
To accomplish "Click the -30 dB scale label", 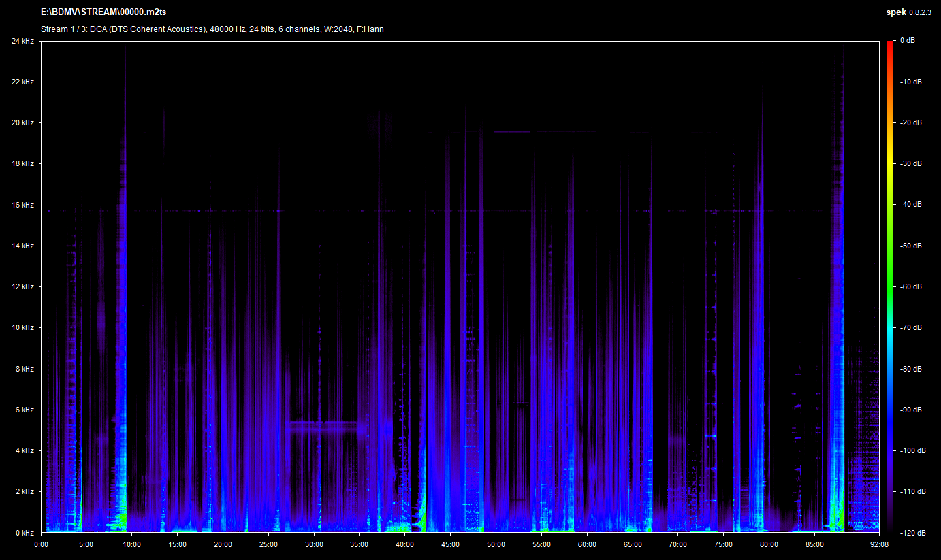I will coord(910,164).
